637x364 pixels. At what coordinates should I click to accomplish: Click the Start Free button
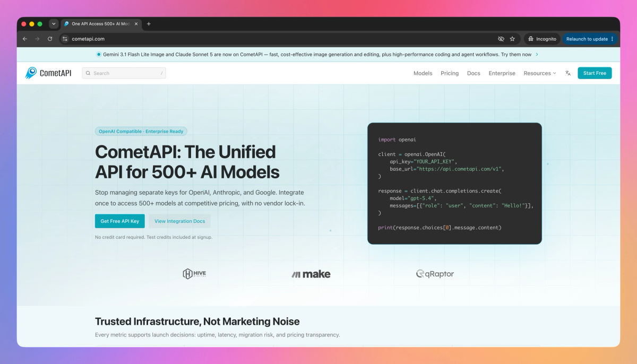(x=595, y=73)
